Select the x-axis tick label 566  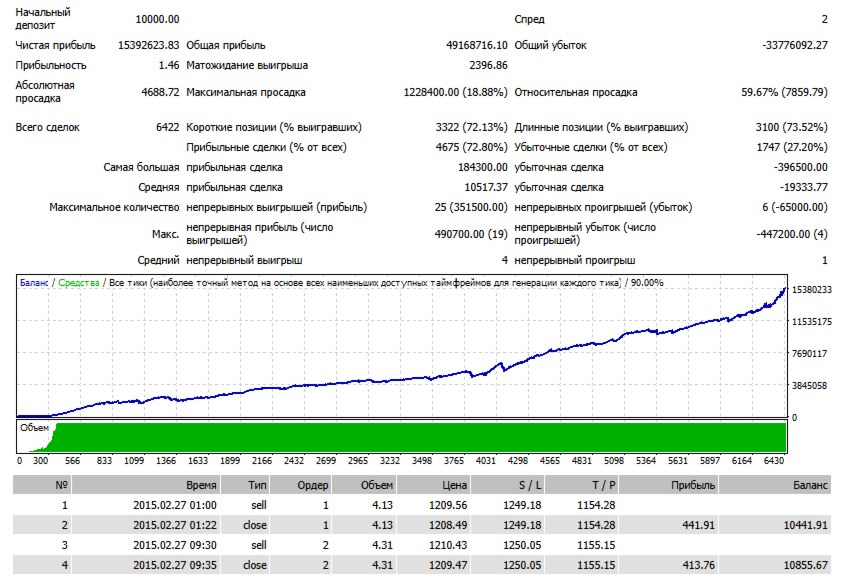coord(72,461)
